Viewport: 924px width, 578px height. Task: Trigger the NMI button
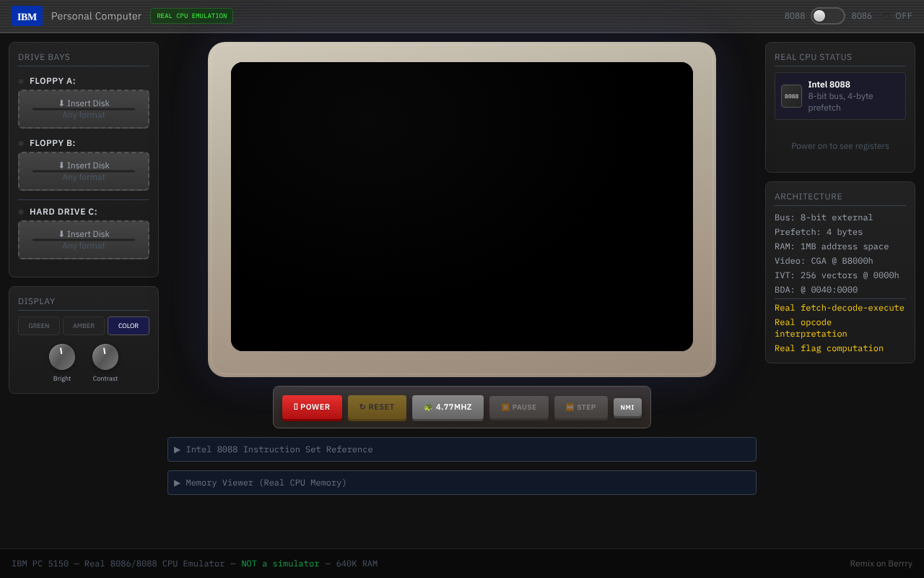pos(627,407)
